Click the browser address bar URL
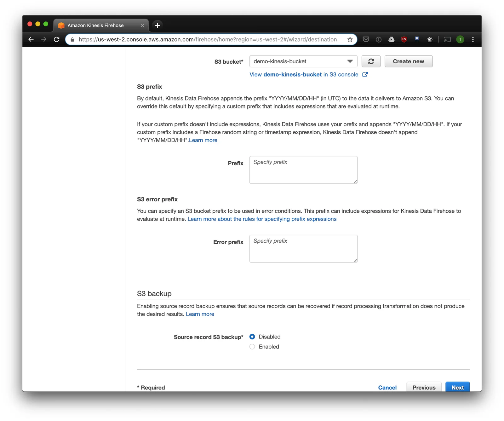Image resolution: width=504 pixels, height=421 pixels. [208, 39]
